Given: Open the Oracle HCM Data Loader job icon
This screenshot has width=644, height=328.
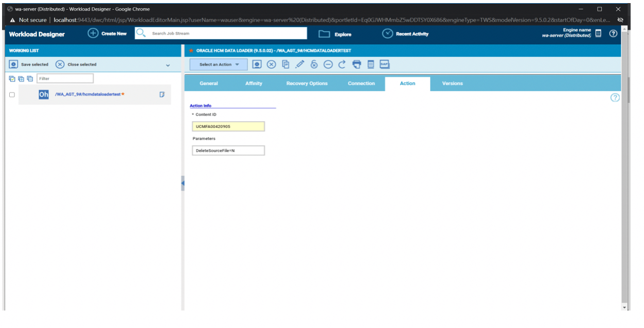Looking at the screenshot, I should click(43, 94).
